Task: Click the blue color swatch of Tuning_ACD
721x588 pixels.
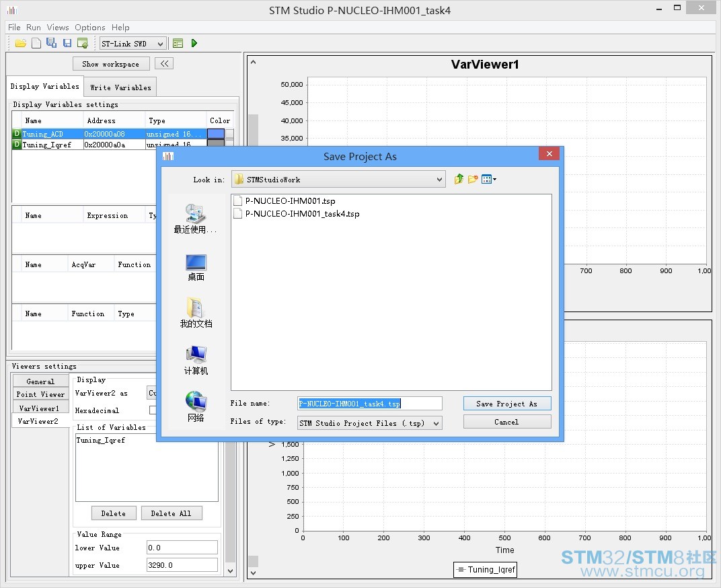Action: pos(216,133)
